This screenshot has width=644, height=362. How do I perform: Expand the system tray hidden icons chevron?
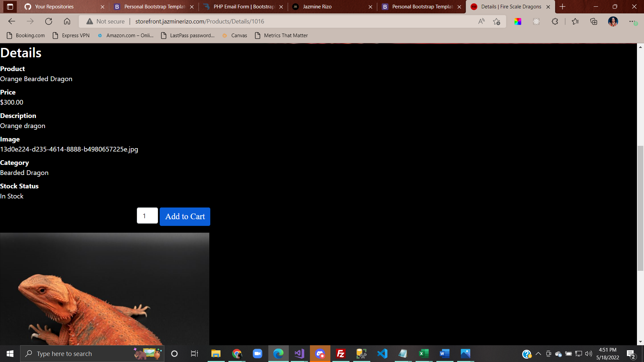point(538,354)
